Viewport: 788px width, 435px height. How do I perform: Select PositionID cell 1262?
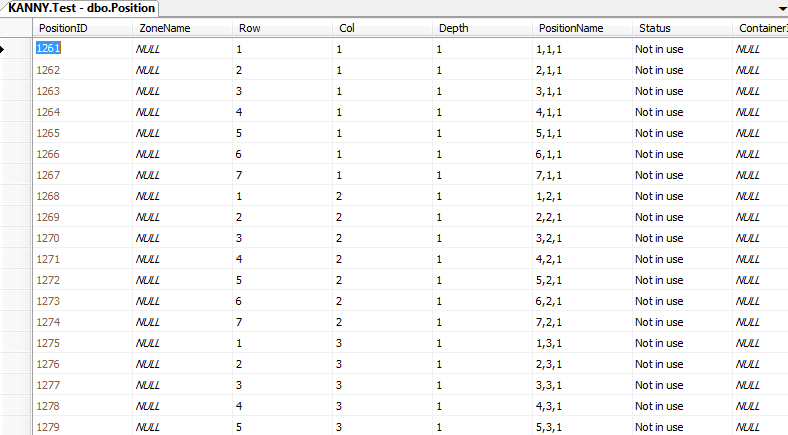coord(82,70)
